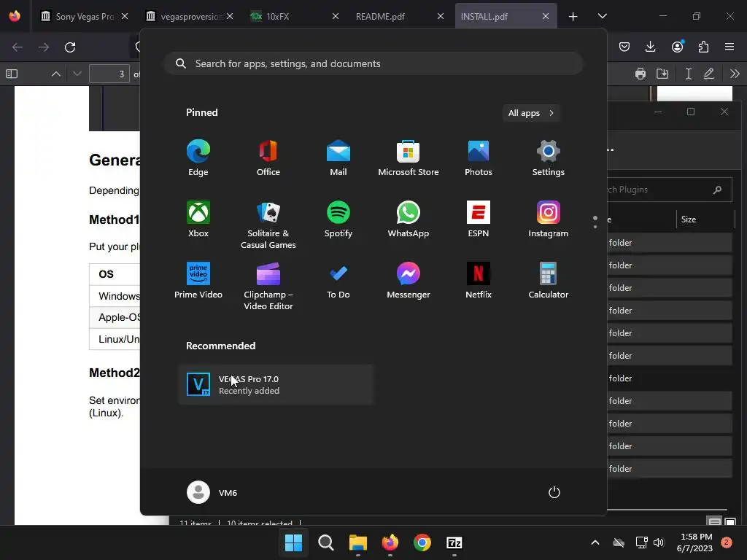747x560 pixels.
Task: Launch the Office app
Action: pyautogui.click(x=268, y=157)
